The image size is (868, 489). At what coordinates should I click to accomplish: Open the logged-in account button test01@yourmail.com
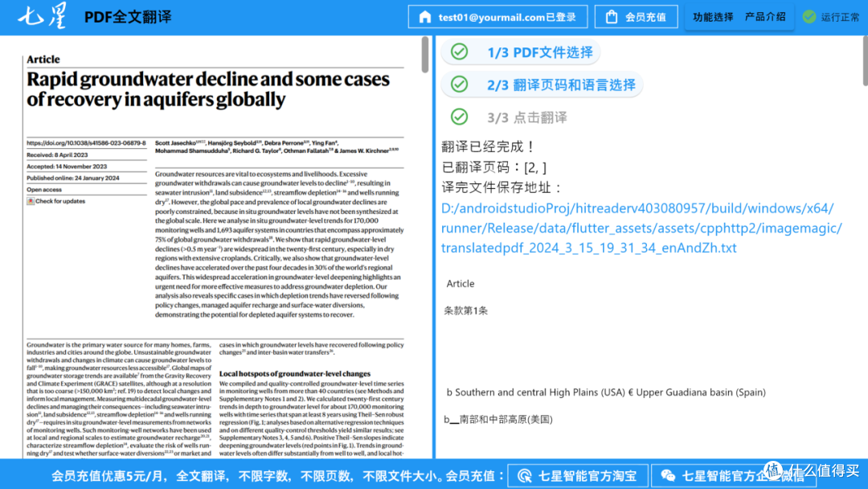(497, 17)
